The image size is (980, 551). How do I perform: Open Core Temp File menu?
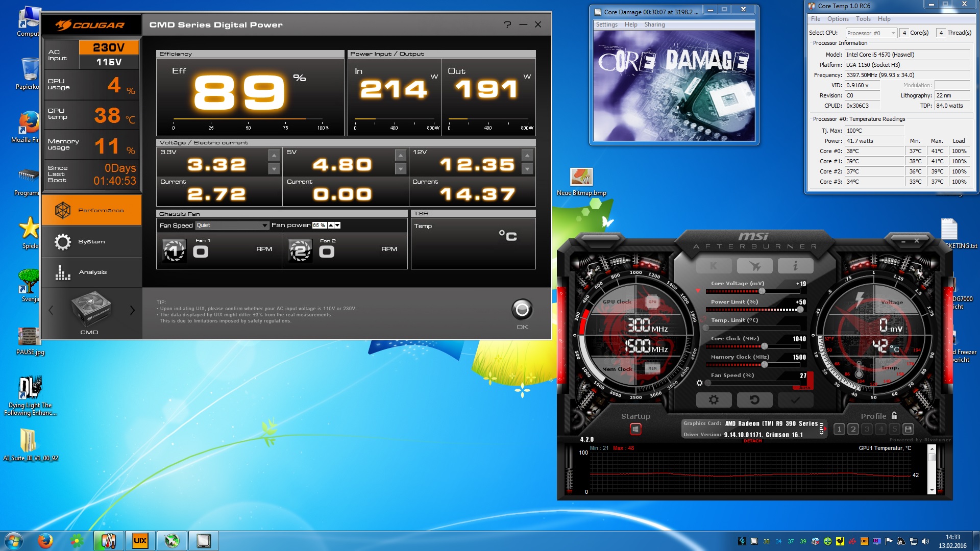click(816, 19)
